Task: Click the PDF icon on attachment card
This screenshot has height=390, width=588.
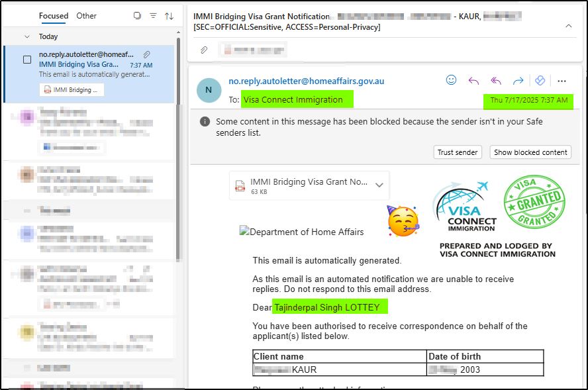Action: (240, 185)
